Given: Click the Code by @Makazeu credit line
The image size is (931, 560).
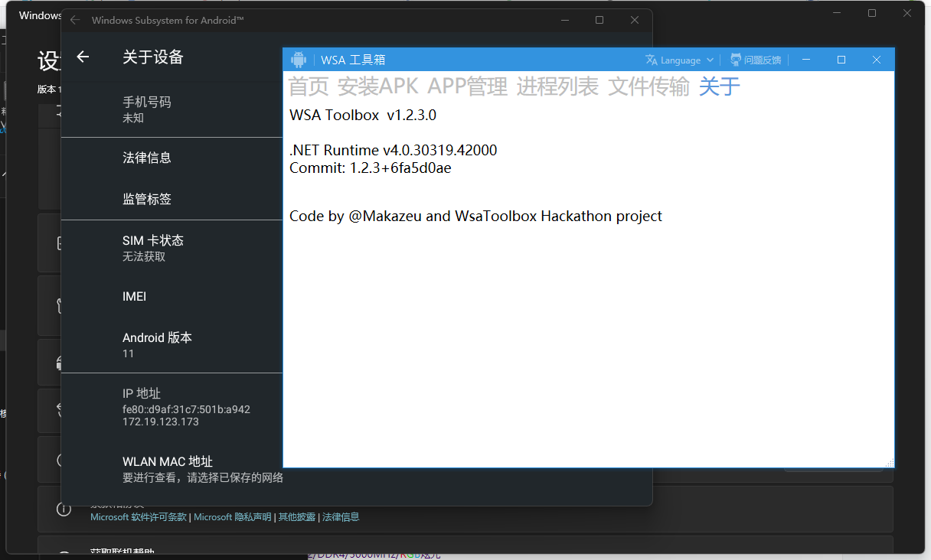Looking at the screenshot, I should pos(475,217).
